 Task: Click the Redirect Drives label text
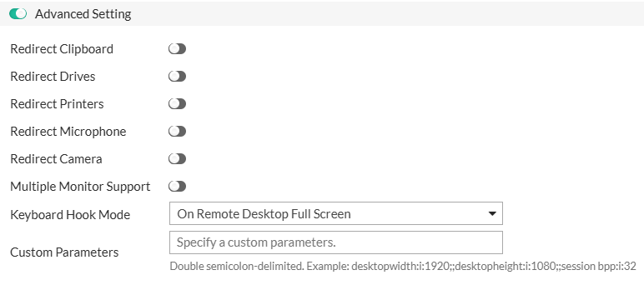tap(53, 77)
